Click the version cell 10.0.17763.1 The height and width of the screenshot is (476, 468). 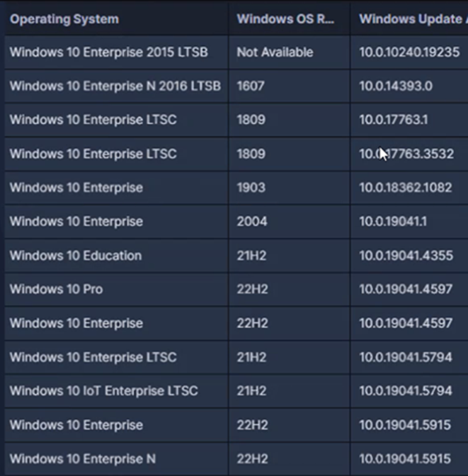tap(393, 120)
